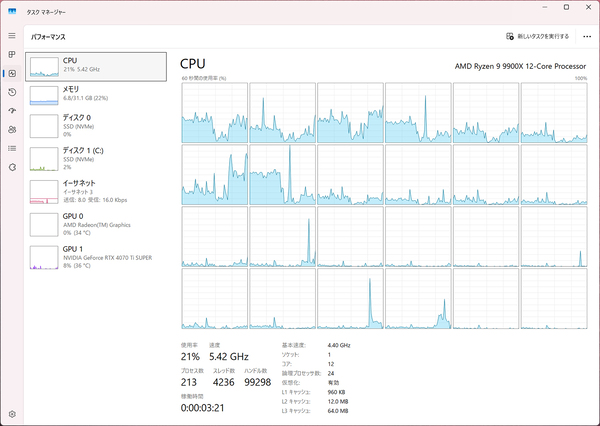The width and height of the screenshot is (600, 426).
Task: Open the Users page icon
Action: coord(12,129)
